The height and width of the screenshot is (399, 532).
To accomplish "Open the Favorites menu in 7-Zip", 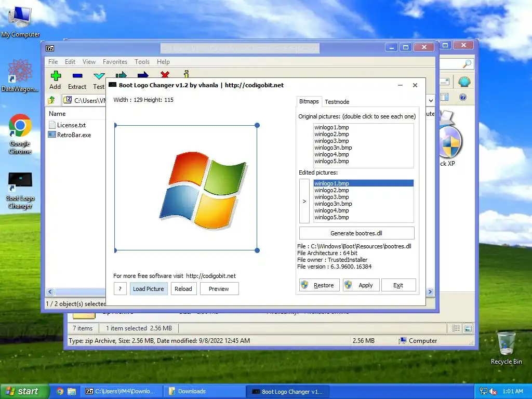I will click(x=115, y=62).
